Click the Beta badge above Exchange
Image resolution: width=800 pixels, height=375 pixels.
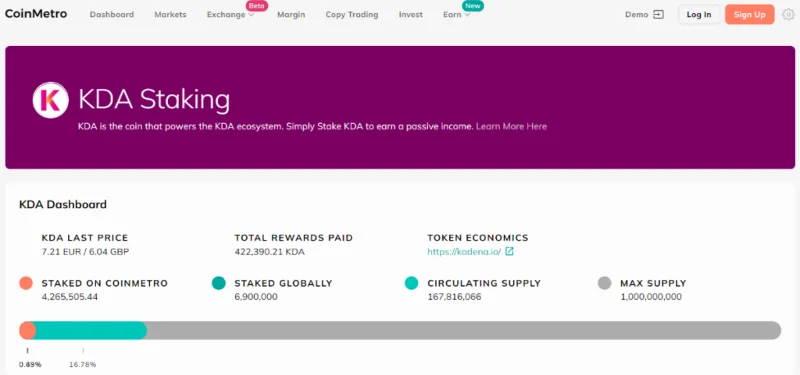(257, 6)
